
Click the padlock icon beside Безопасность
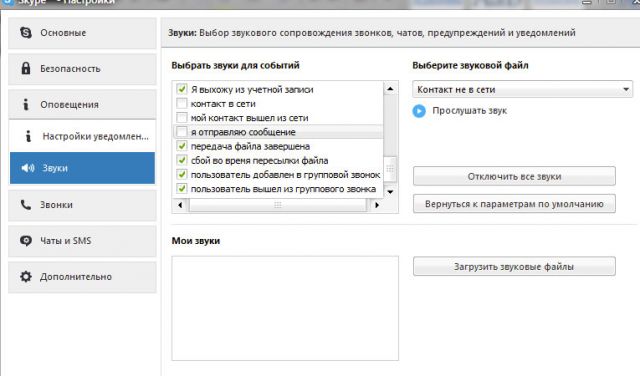pos(26,68)
